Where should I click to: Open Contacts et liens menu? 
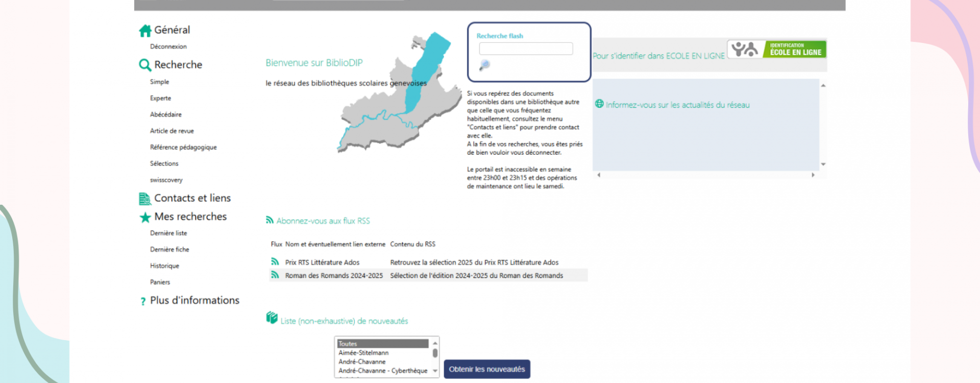coord(192,198)
